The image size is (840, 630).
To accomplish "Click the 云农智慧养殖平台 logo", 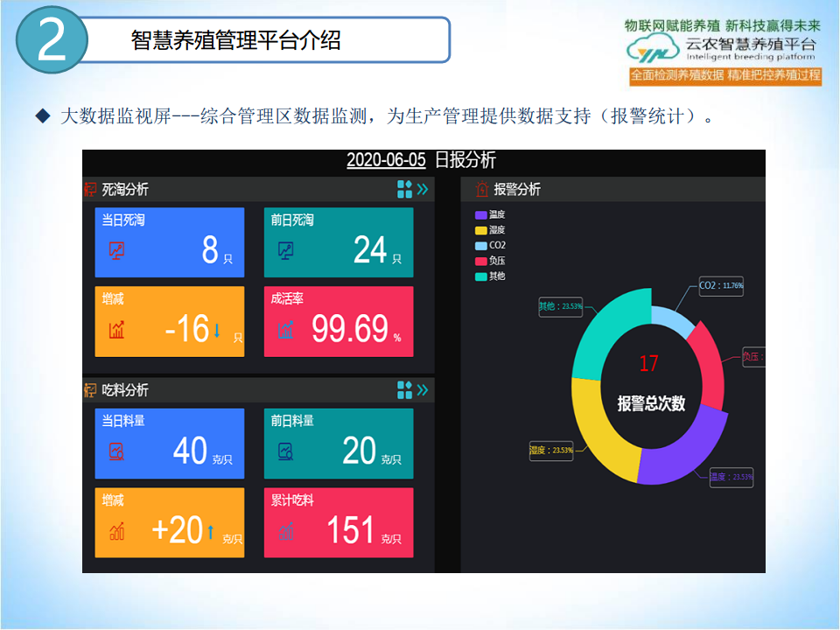I will click(722, 48).
